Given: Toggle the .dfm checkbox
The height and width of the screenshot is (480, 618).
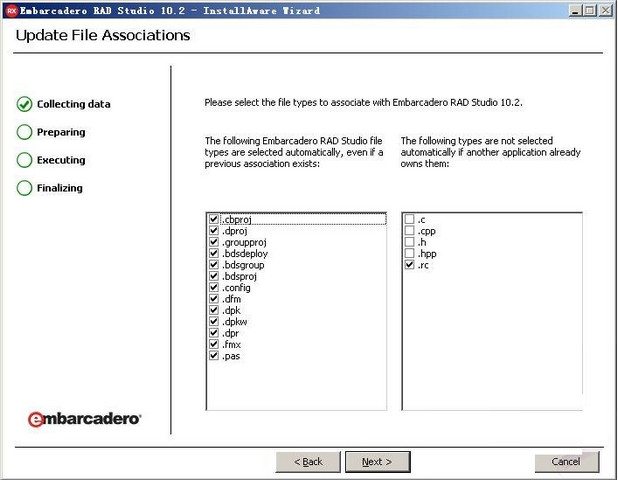Looking at the screenshot, I should click(x=214, y=298).
